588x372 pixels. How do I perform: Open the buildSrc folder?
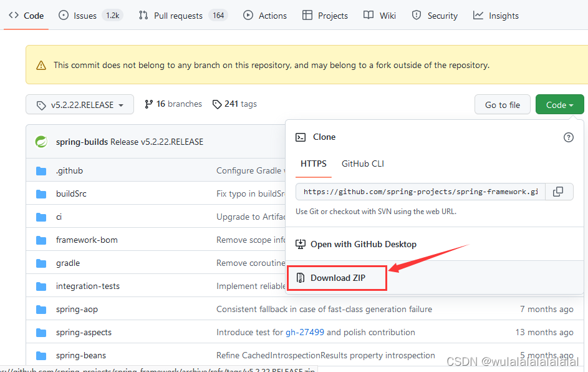click(x=71, y=193)
